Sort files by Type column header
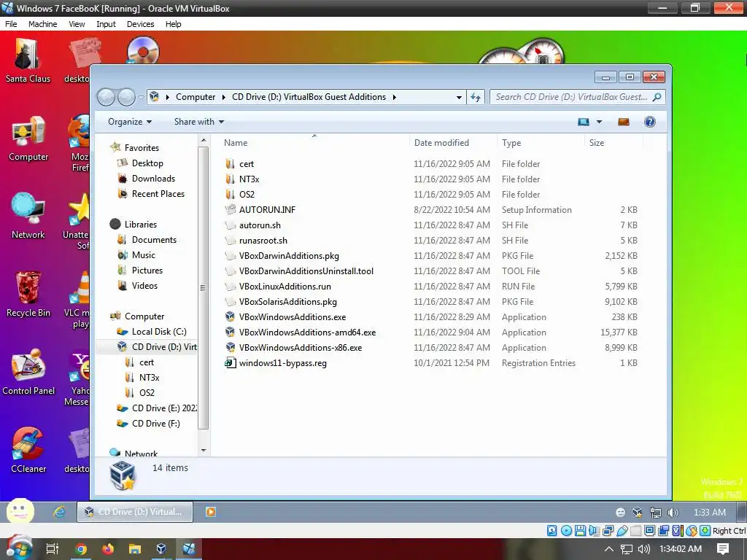 coord(541,143)
